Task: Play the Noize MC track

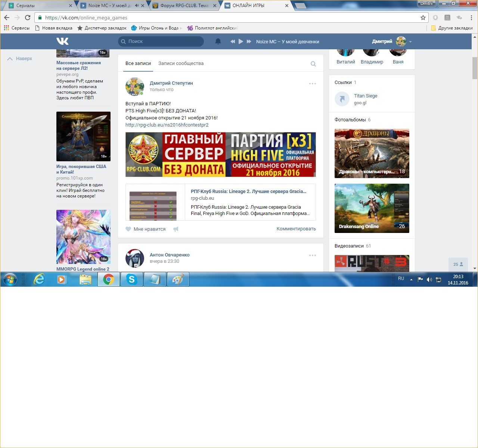Action: 241,41
